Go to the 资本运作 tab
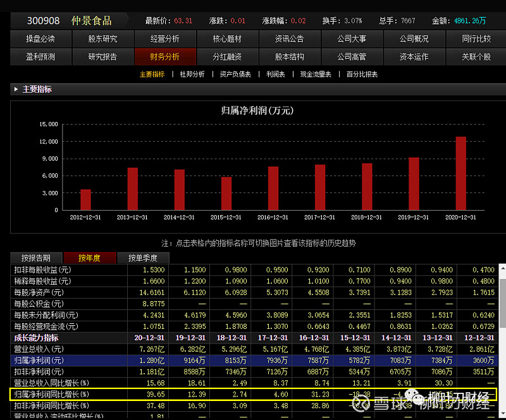Viewport: 506px width, 420px height. pyautogui.click(x=414, y=57)
